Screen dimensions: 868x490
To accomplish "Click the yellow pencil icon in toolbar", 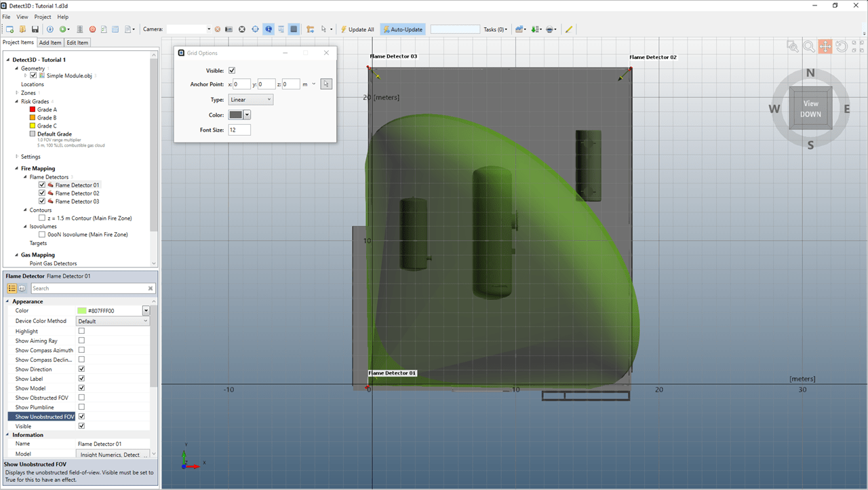I will pos(569,29).
